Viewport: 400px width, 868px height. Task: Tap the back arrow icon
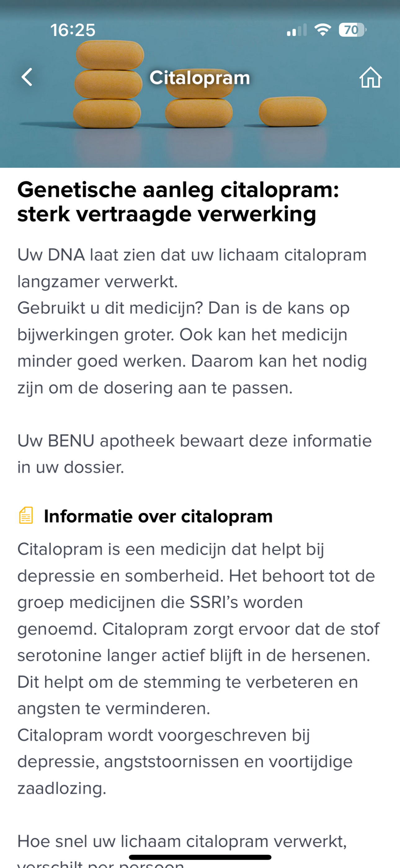tap(27, 77)
